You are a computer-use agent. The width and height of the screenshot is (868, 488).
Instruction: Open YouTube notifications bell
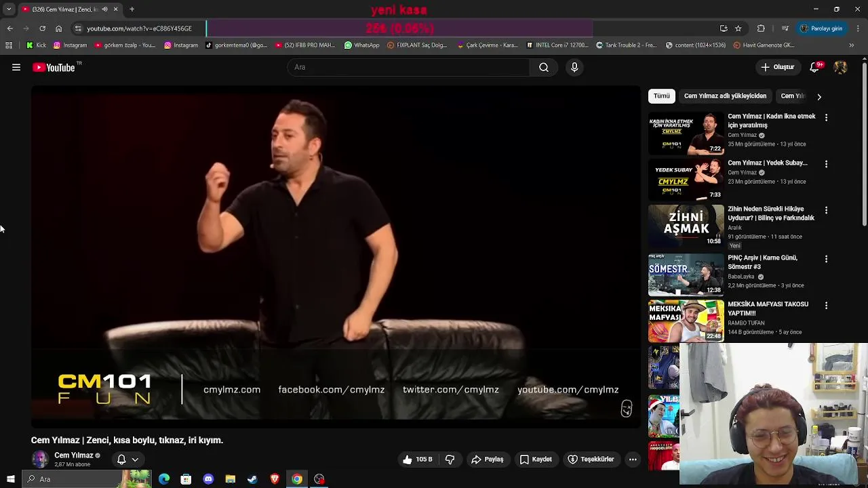pyautogui.click(x=815, y=67)
